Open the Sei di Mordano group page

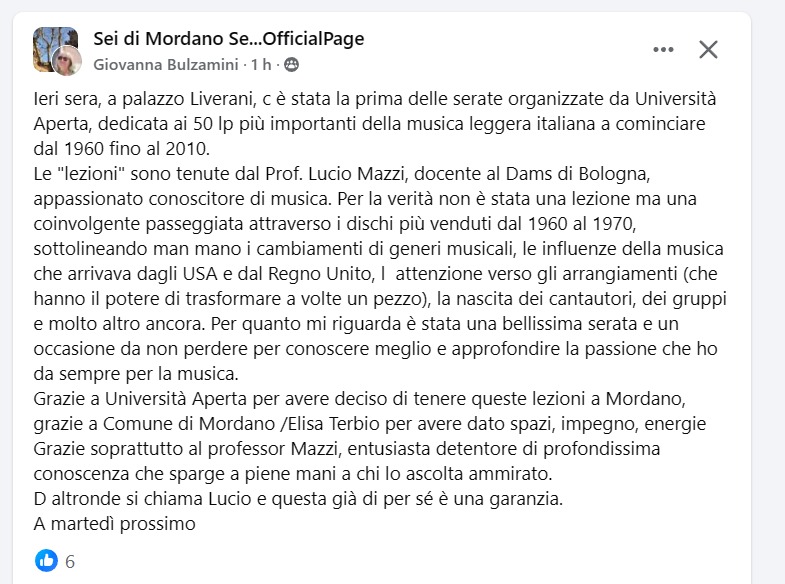[x=228, y=39]
